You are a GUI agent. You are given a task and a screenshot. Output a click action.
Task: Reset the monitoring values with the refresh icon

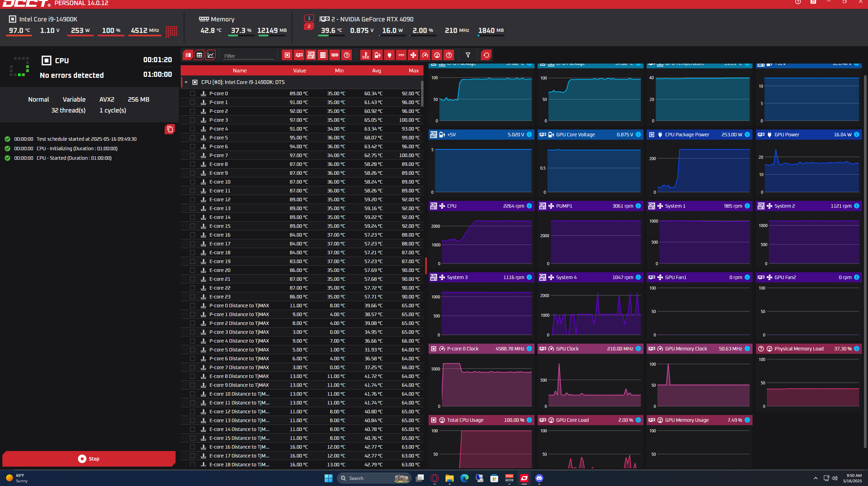coord(486,55)
